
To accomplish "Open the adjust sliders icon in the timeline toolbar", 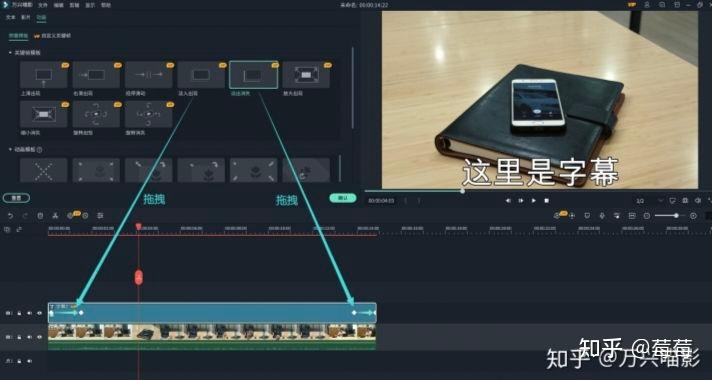I will [x=100, y=216].
